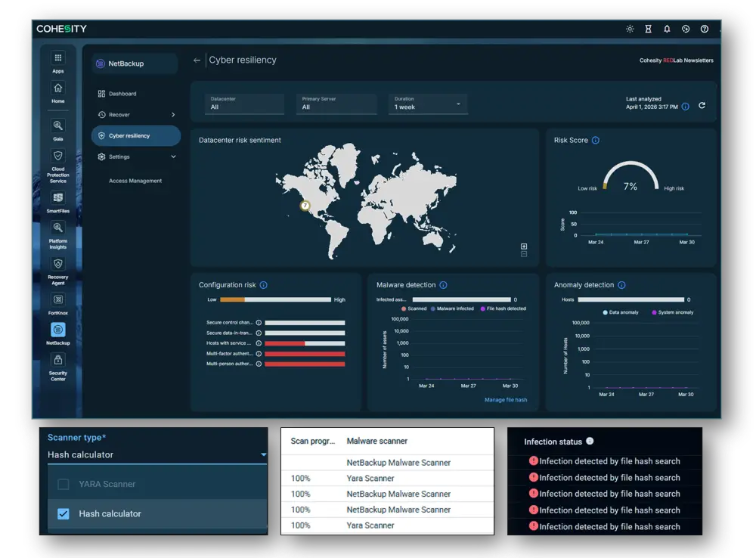756x558 pixels.
Task: Click the Malware scanner column header
Action: click(377, 442)
